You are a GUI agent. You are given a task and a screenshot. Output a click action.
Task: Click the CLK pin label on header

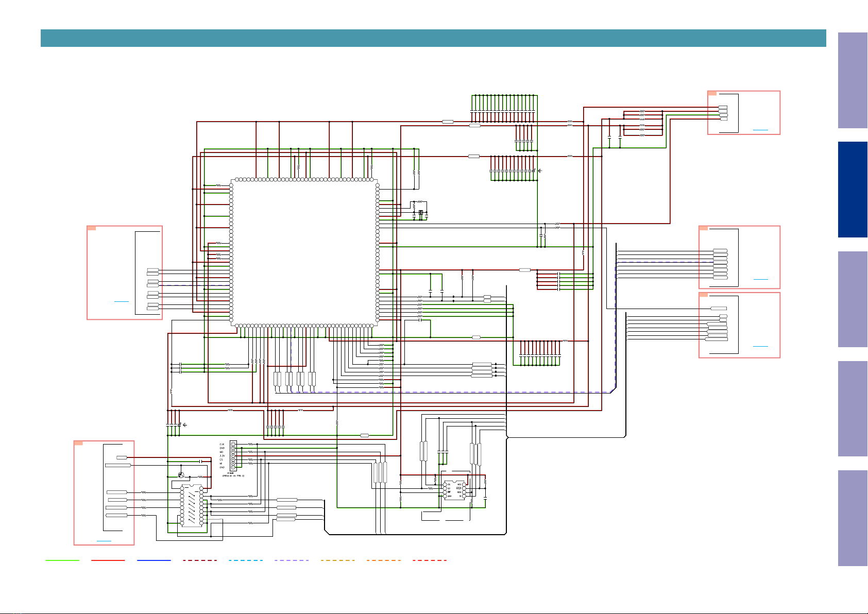click(222, 444)
